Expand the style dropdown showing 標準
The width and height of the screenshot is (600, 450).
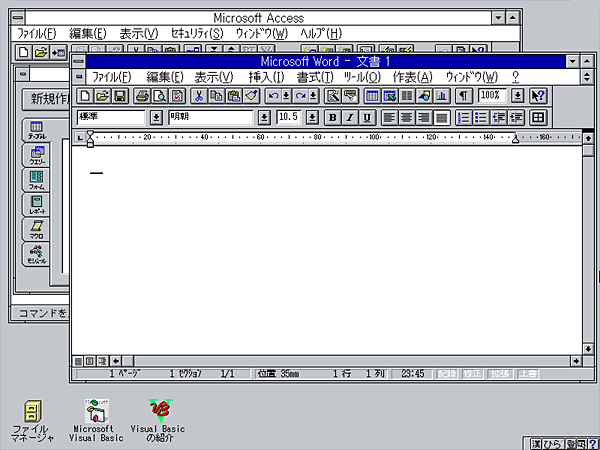click(x=156, y=118)
